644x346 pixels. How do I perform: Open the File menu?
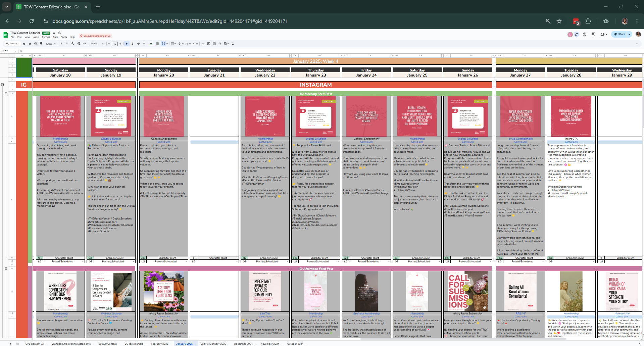(x=12, y=37)
